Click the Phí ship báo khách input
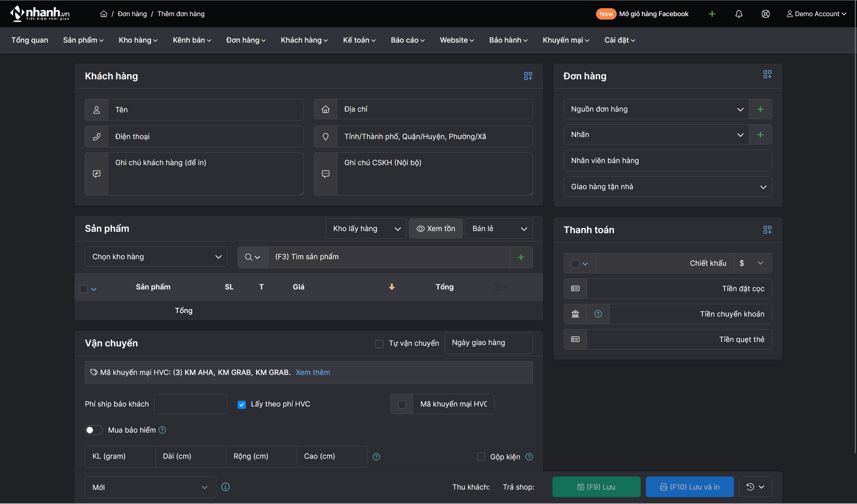857x504 pixels. [191, 404]
